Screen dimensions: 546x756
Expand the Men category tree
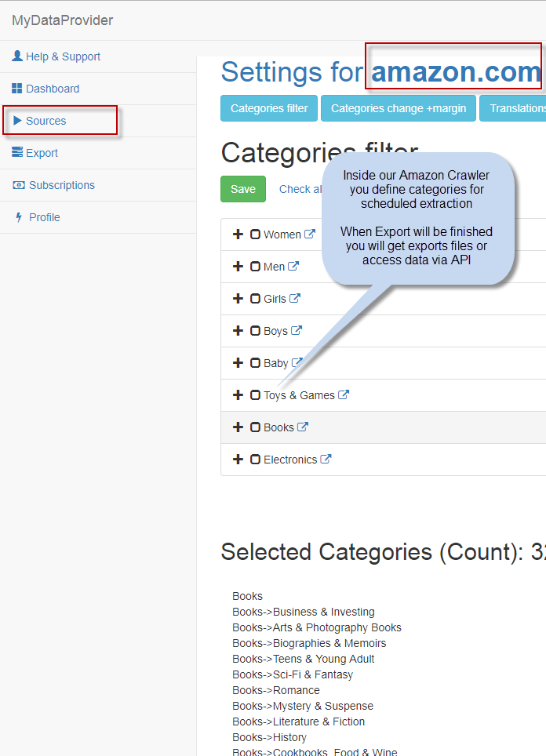(x=238, y=267)
